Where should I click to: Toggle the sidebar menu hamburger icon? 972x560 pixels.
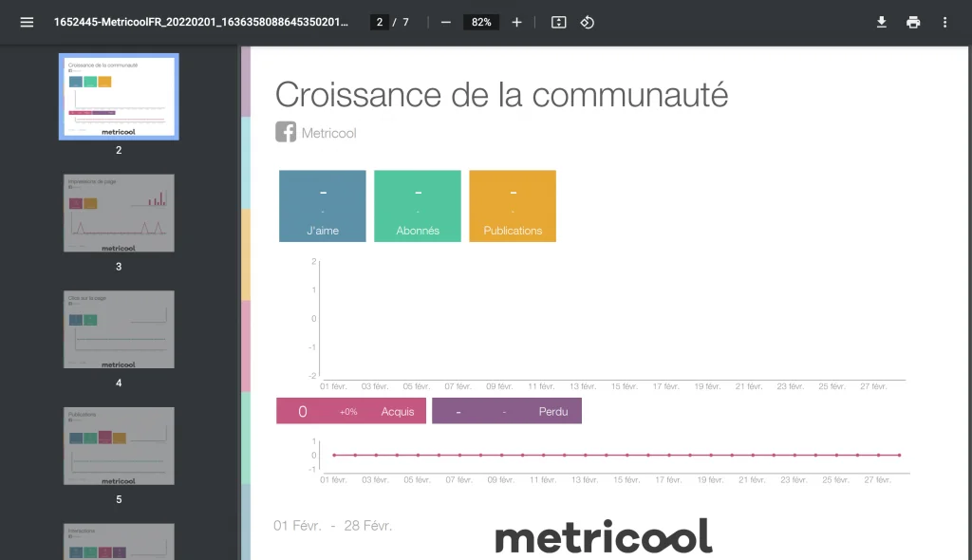[x=27, y=23]
